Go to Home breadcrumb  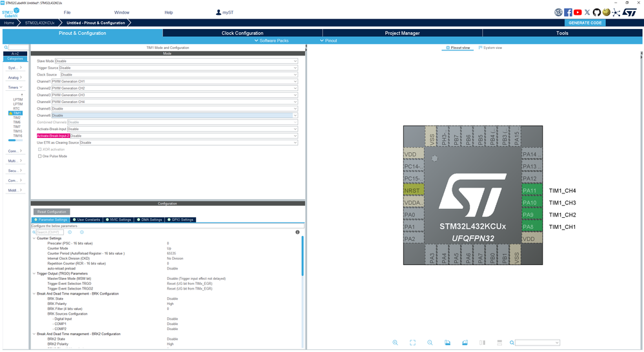coord(9,23)
